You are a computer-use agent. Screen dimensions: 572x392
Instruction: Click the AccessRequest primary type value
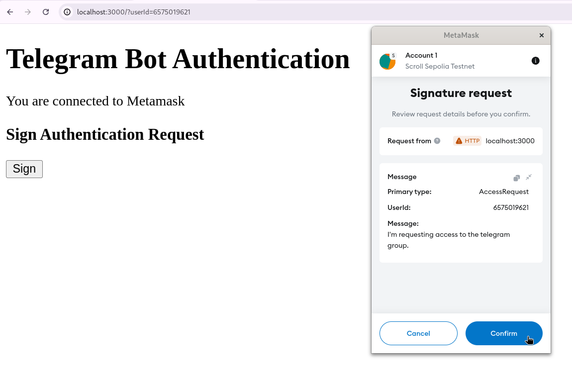point(503,192)
